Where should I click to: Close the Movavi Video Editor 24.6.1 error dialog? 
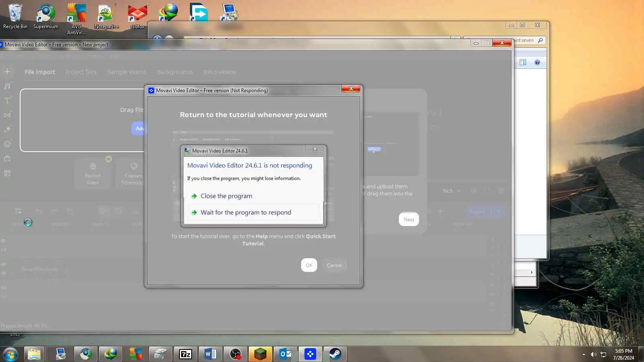tap(315, 149)
